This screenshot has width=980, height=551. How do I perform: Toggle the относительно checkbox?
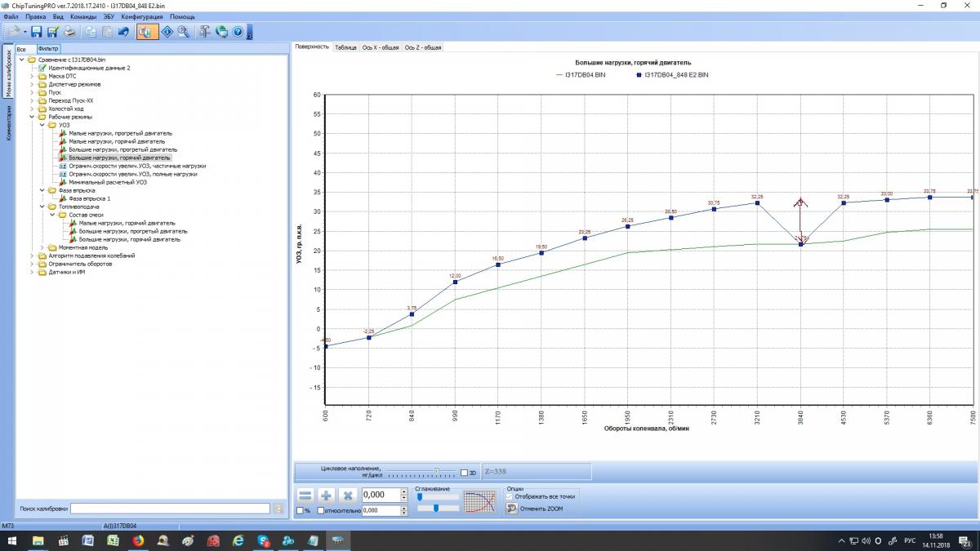click(x=320, y=510)
